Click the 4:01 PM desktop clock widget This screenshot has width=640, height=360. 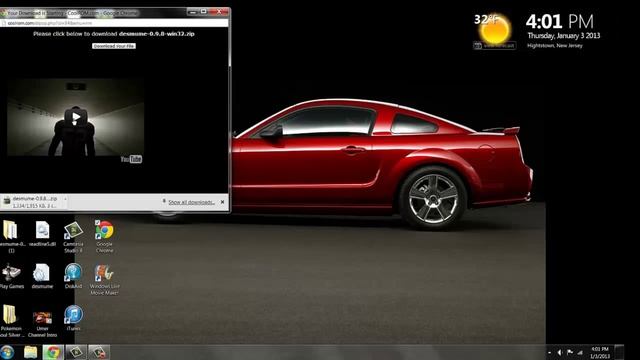pyautogui.click(x=560, y=21)
